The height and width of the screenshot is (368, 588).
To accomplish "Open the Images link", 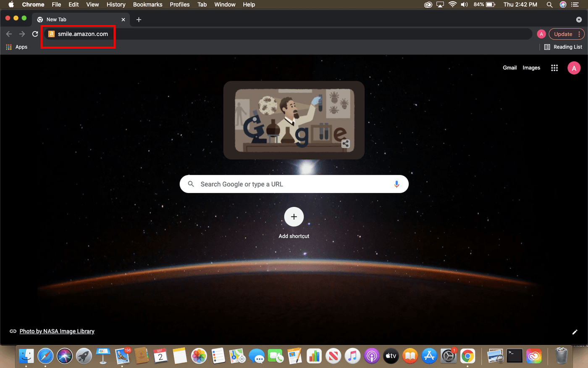I will (531, 68).
